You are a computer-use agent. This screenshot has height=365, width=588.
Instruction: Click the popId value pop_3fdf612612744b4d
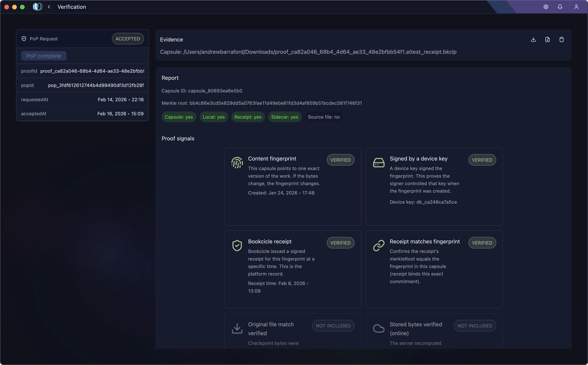click(x=96, y=85)
